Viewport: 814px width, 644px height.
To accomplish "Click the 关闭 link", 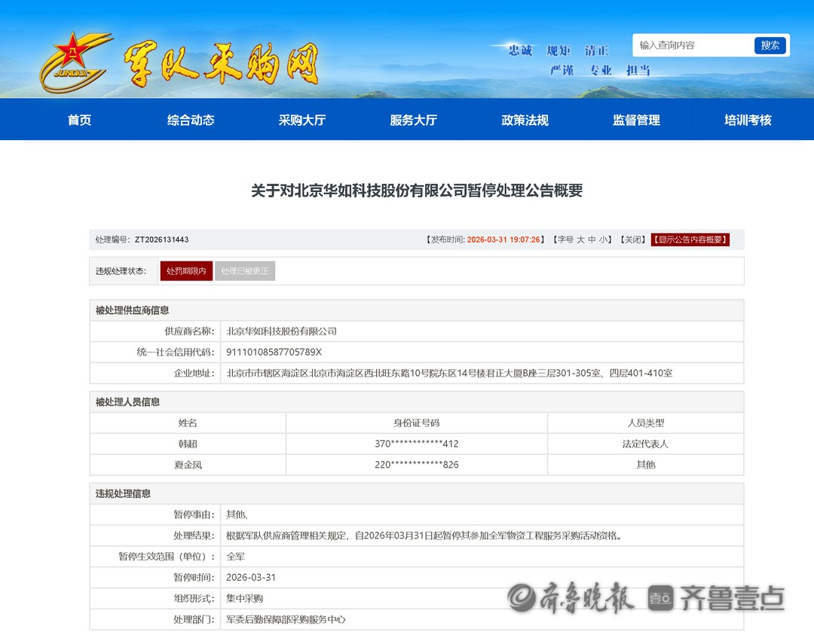I will coord(632,240).
